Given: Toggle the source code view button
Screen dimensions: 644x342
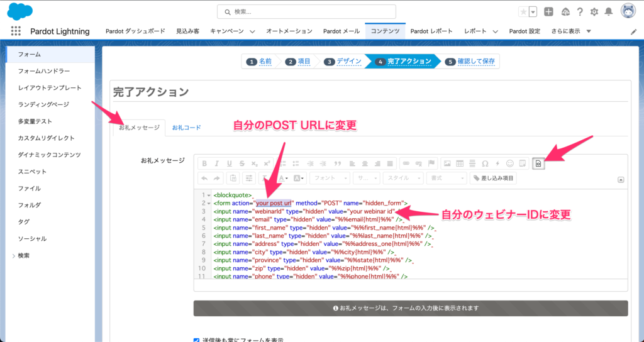Looking at the screenshot, I should click(x=538, y=163).
